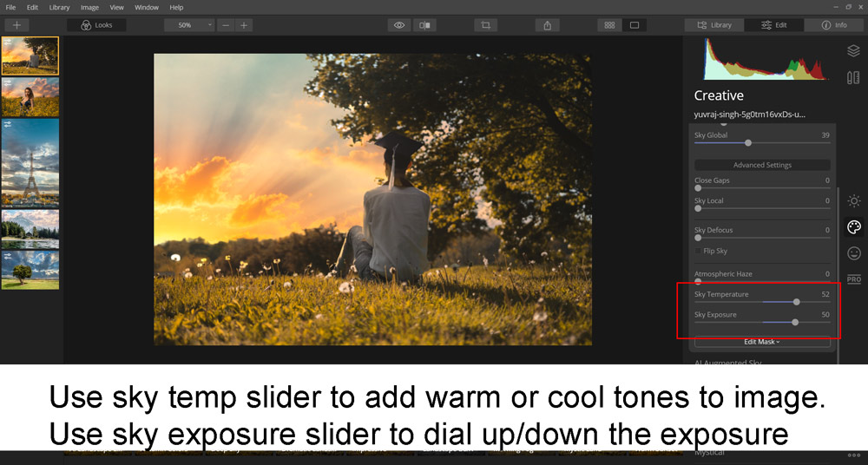
Task: Click the Sky Global value 39
Action: (x=825, y=135)
